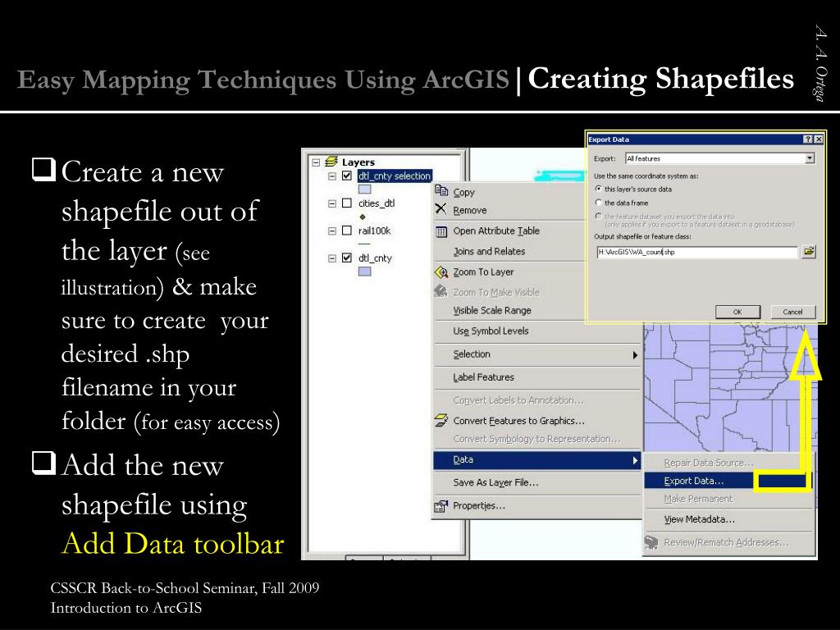
Task: Click the dtl_cnty selection color swatch
Action: (364, 189)
